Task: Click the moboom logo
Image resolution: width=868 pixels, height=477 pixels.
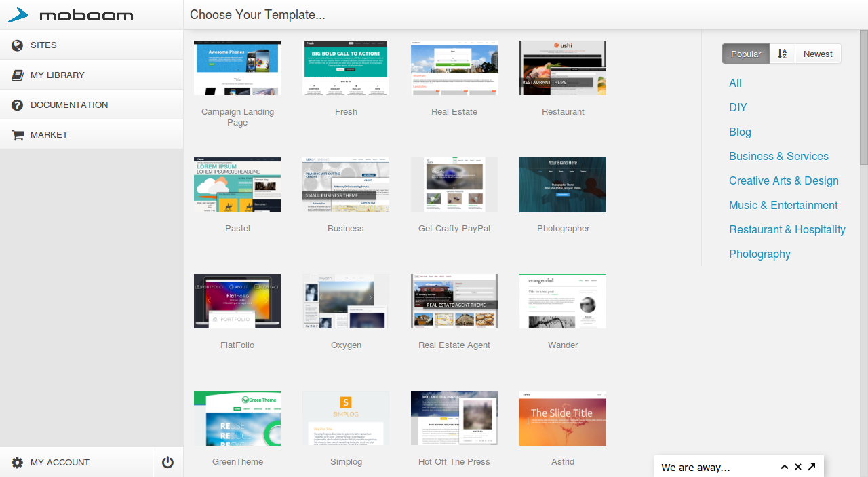Action: pos(71,15)
